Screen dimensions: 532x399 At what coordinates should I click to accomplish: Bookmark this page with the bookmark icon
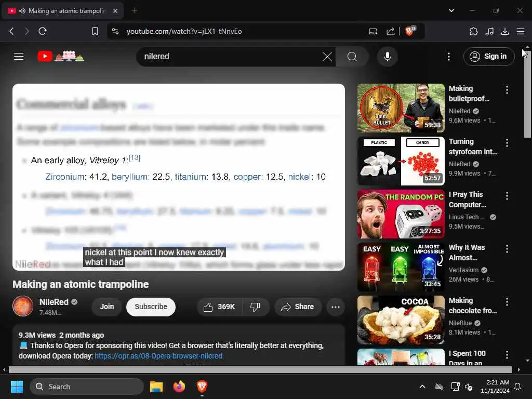[x=95, y=31]
